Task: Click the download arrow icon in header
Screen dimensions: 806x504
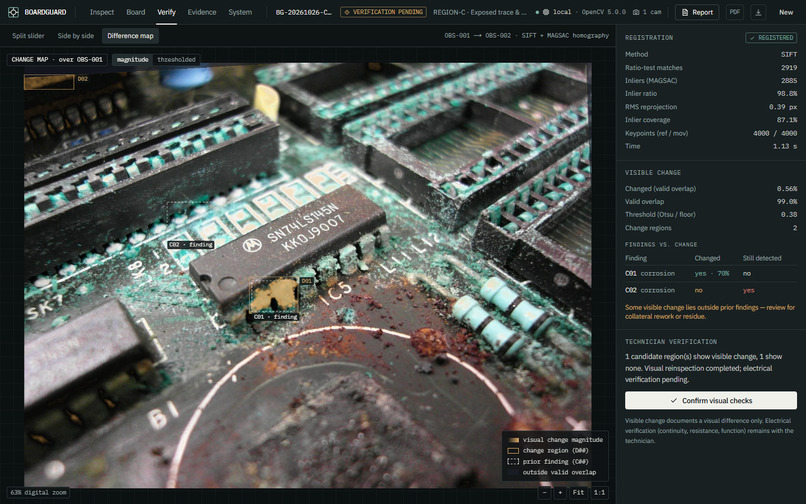Action: (x=758, y=12)
